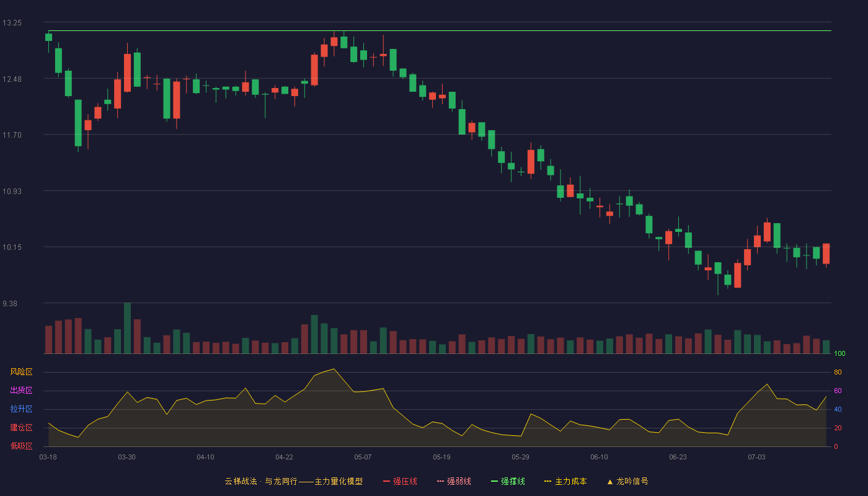
Task: Click the 05-07 date label
Action: tap(363, 457)
